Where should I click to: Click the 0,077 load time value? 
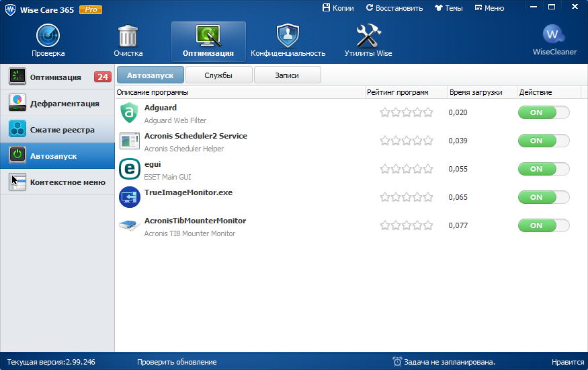(x=458, y=225)
